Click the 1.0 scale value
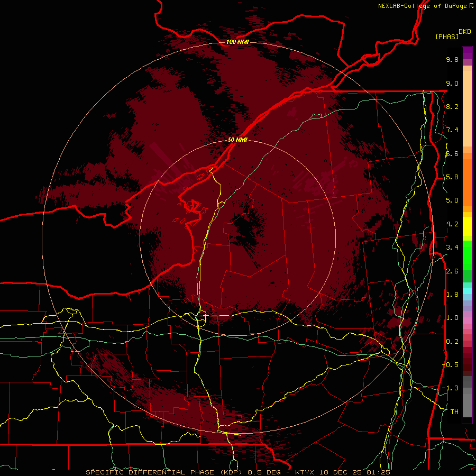The height and width of the screenshot is (476, 476). [x=452, y=318]
